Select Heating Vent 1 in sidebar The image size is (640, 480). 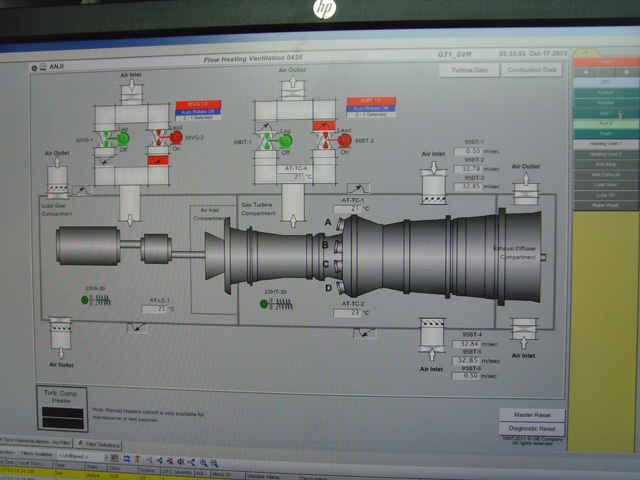[606, 144]
